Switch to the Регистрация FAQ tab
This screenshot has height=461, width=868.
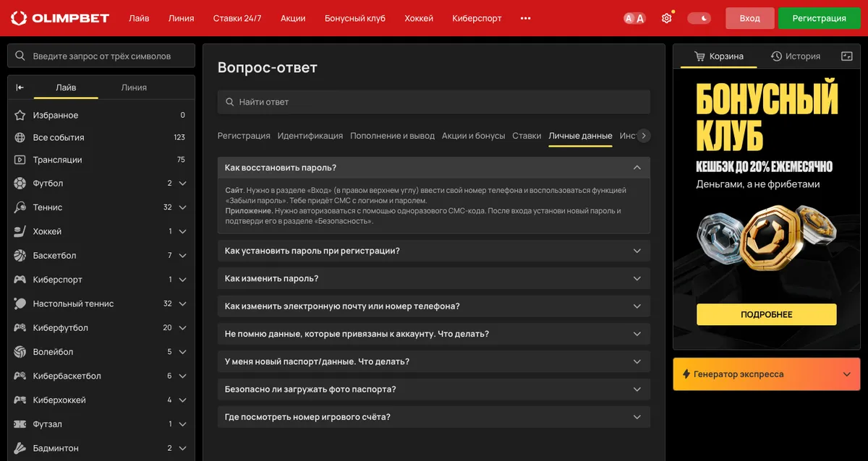coord(244,136)
